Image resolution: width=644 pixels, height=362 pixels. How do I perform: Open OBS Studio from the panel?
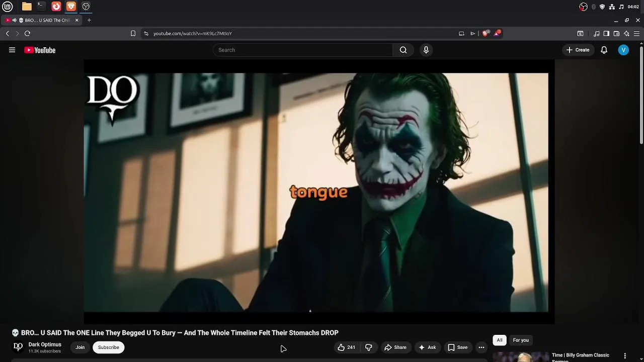(86, 7)
